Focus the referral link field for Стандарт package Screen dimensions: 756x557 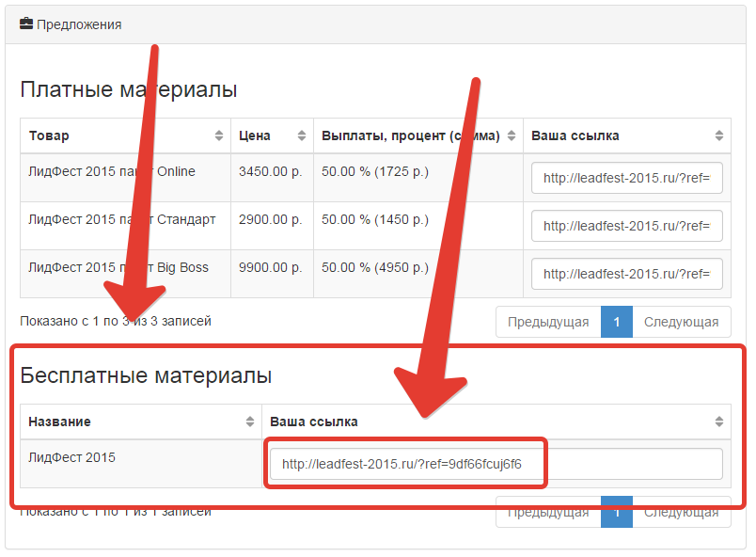[627, 226]
